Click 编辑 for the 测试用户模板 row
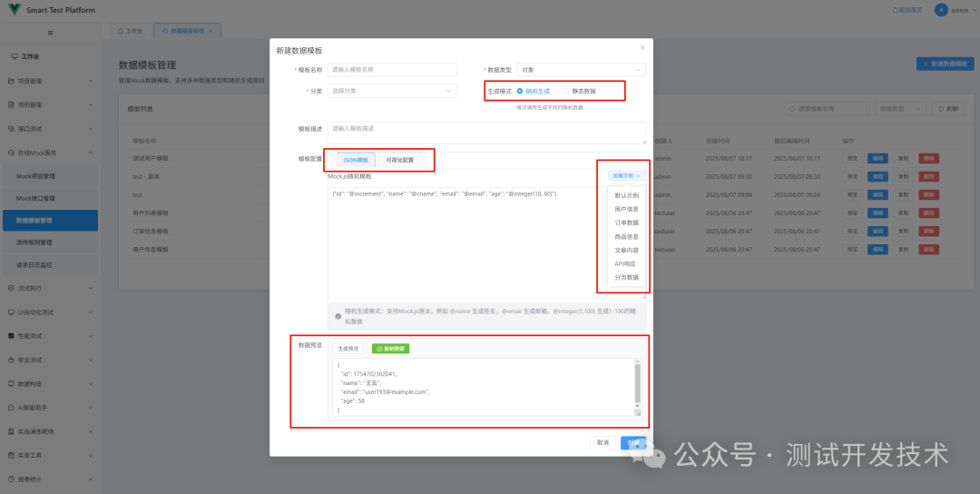Image resolution: width=980 pixels, height=494 pixels. tap(877, 159)
